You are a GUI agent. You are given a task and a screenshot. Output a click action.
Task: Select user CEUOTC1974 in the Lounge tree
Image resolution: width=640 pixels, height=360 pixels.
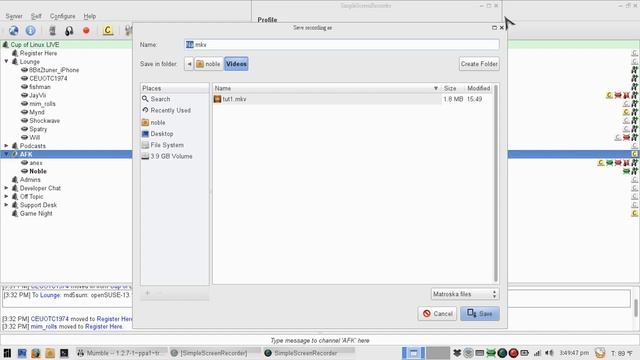click(x=48, y=78)
